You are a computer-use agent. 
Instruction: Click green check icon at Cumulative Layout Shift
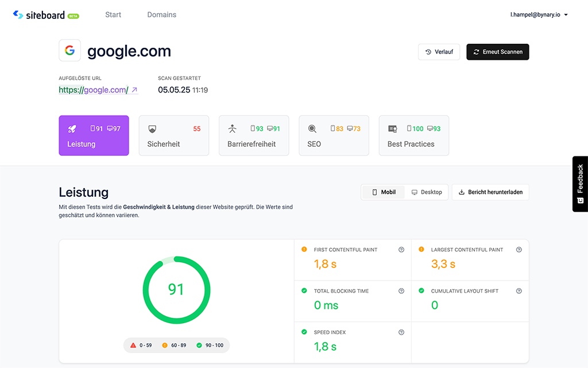[x=421, y=290]
